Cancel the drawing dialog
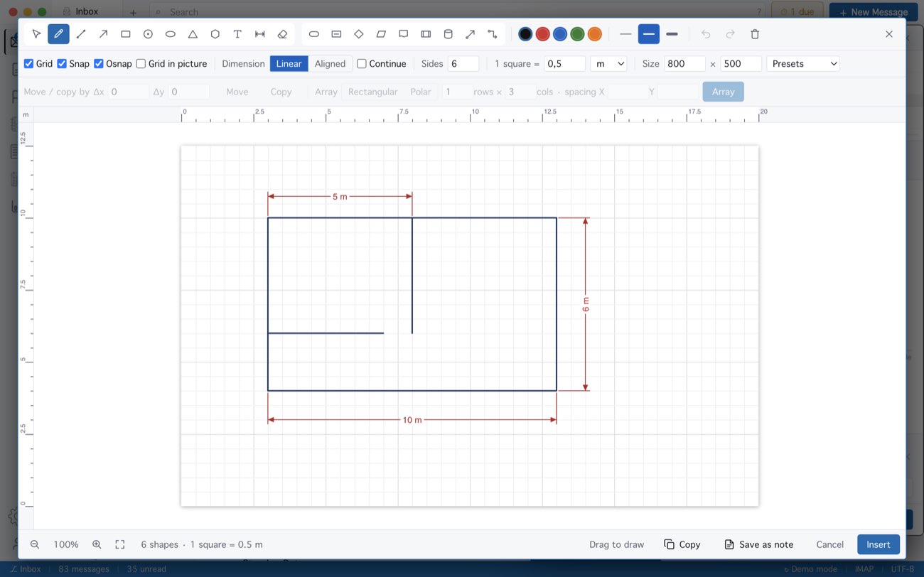924x577 pixels. click(829, 544)
